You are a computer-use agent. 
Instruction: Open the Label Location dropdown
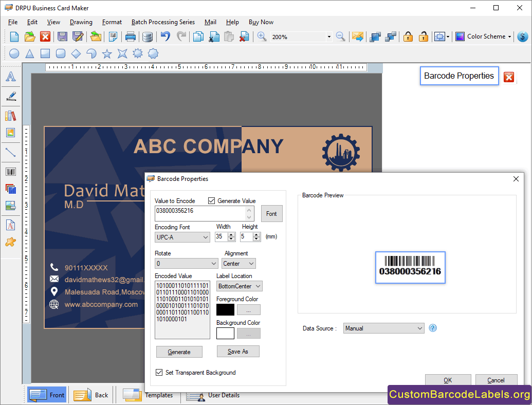[239, 286]
